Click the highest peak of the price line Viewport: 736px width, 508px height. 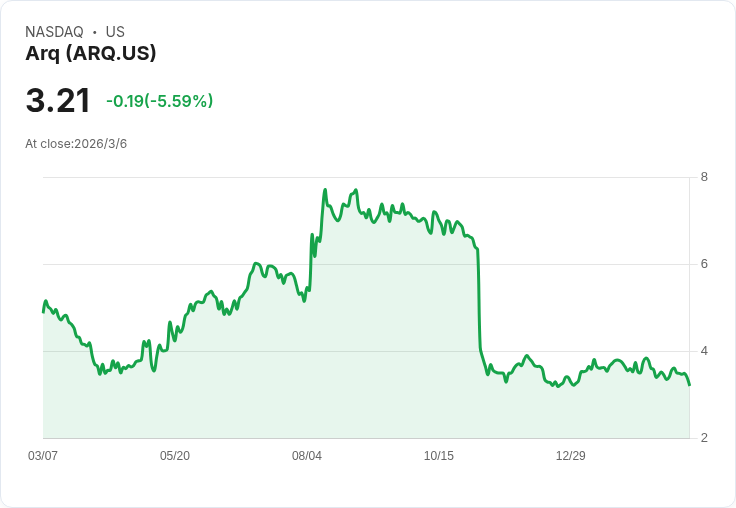(325, 189)
